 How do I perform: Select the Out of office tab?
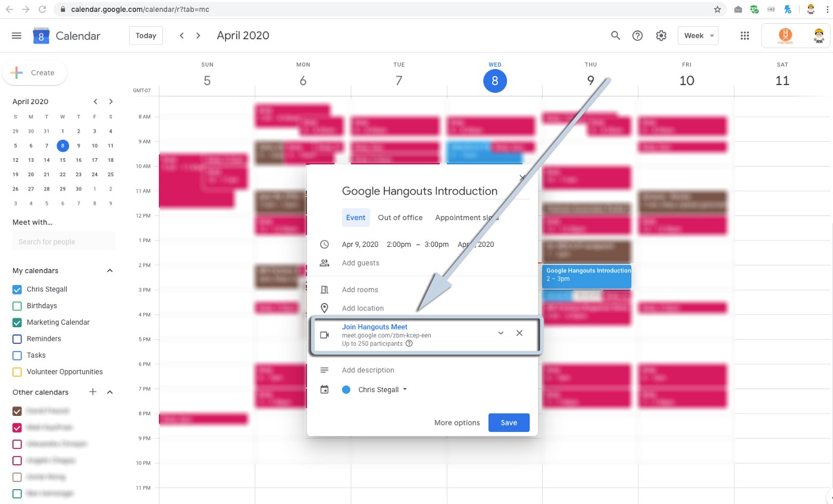pos(400,218)
